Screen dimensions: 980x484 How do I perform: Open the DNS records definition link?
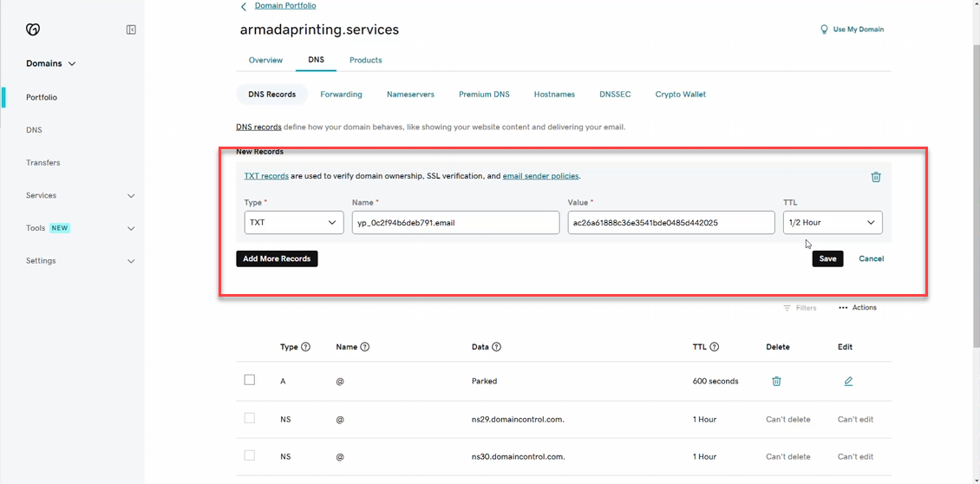tap(258, 127)
